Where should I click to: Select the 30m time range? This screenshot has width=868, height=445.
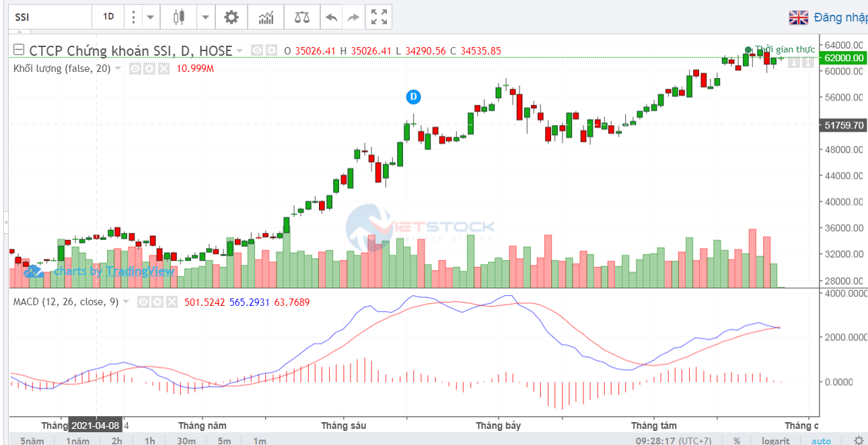186,440
